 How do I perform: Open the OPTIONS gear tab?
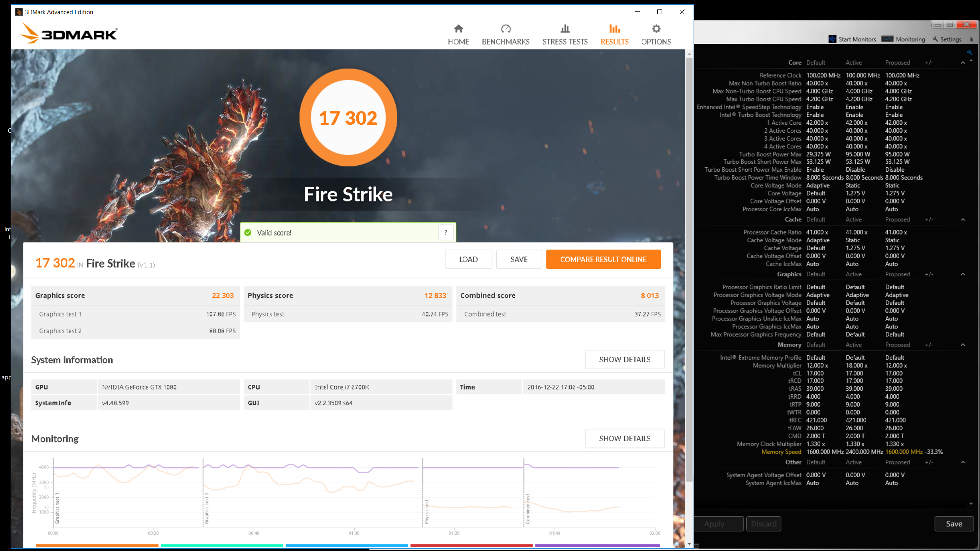[x=656, y=35]
